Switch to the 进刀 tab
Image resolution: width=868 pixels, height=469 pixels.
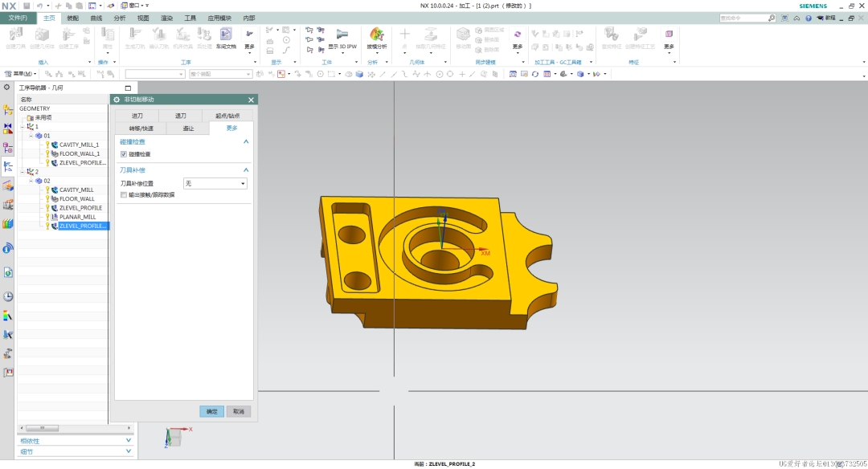(x=137, y=116)
